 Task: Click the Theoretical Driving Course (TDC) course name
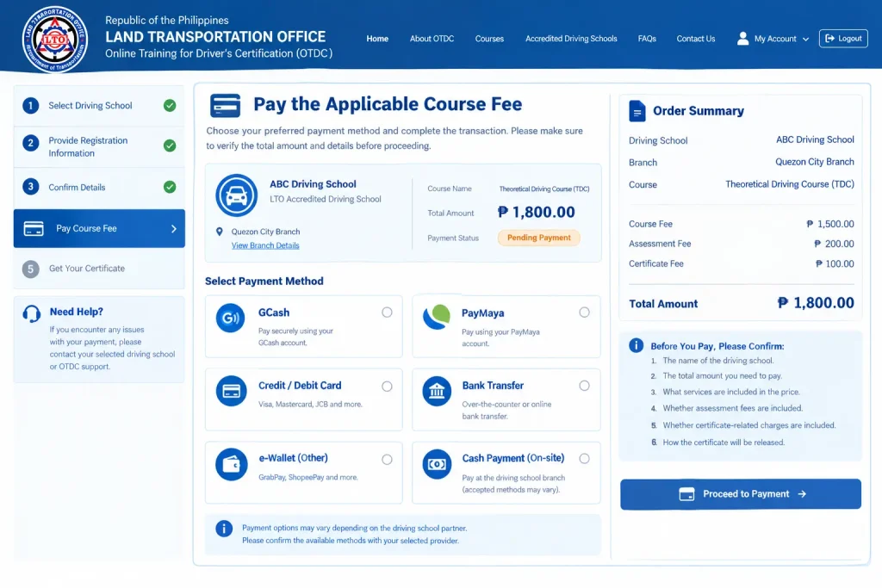coord(544,189)
